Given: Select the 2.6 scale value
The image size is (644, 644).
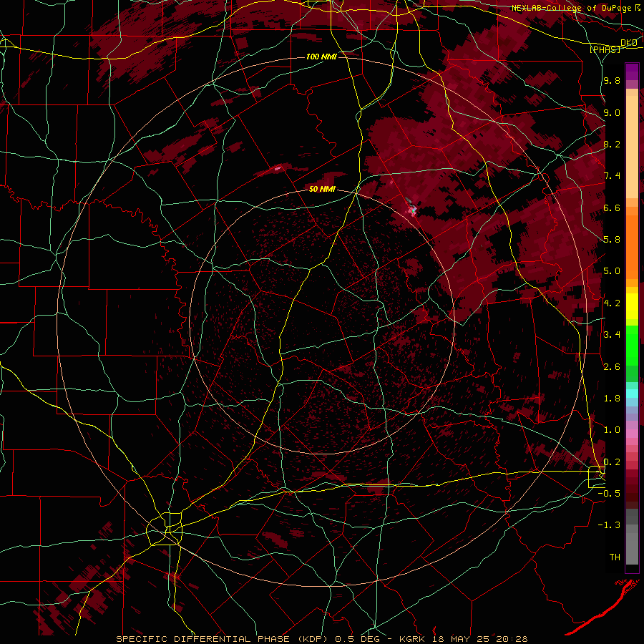Looking at the screenshot, I should (612, 366).
